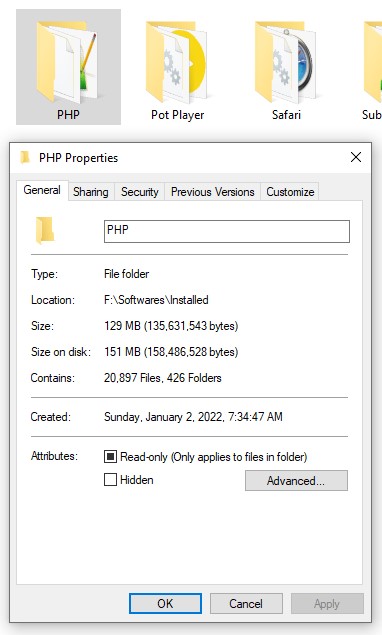Open the Security tab

click(139, 192)
